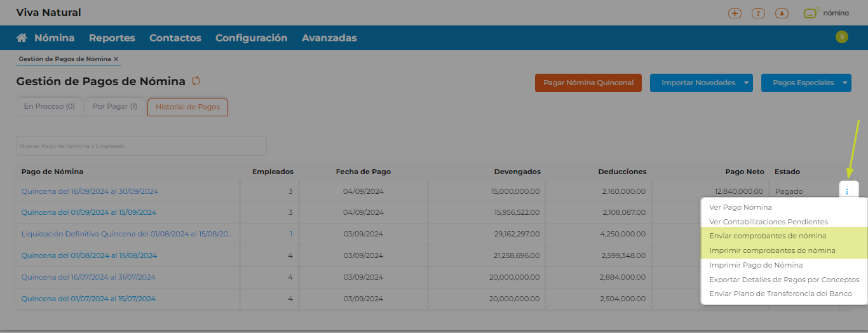This screenshot has height=333, width=868.
Task: Open the Reportes menu
Action: click(112, 38)
